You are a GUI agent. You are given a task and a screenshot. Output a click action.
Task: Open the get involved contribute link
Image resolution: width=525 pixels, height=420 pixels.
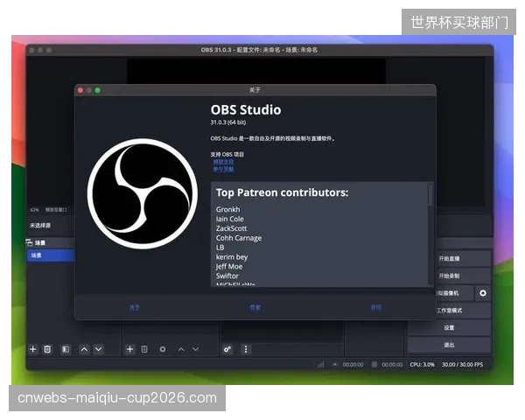(x=223, y=170)
